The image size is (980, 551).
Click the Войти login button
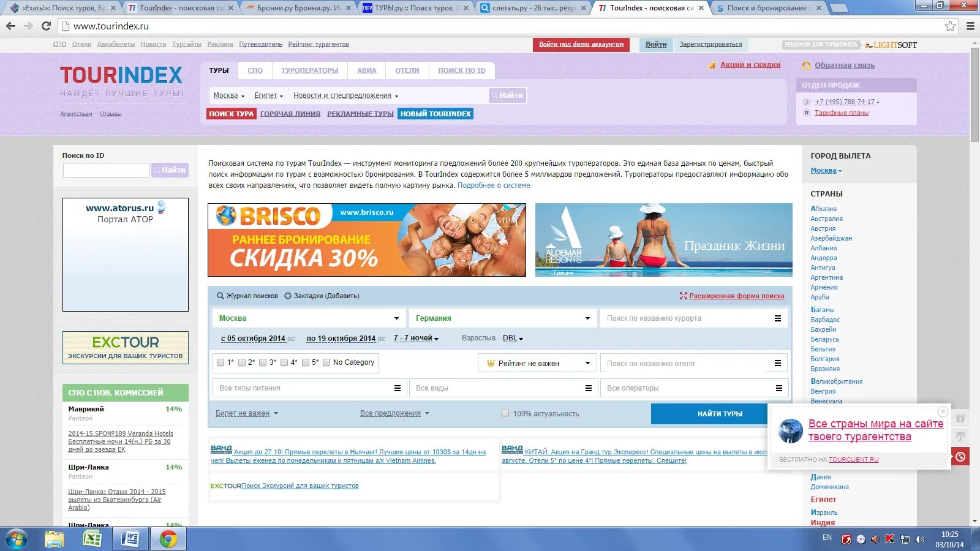tap(656, 45)
